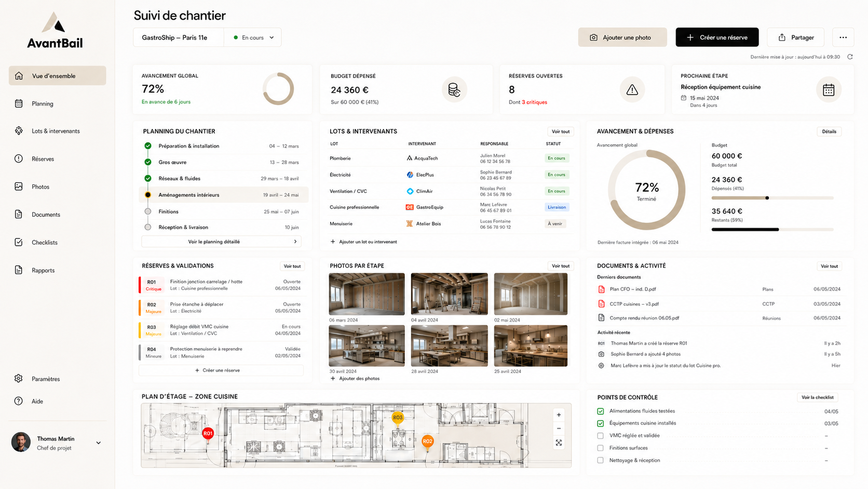Click the Créer une réserve black button
This screenshot has height=489, width=868.
(x=717, y=37)
